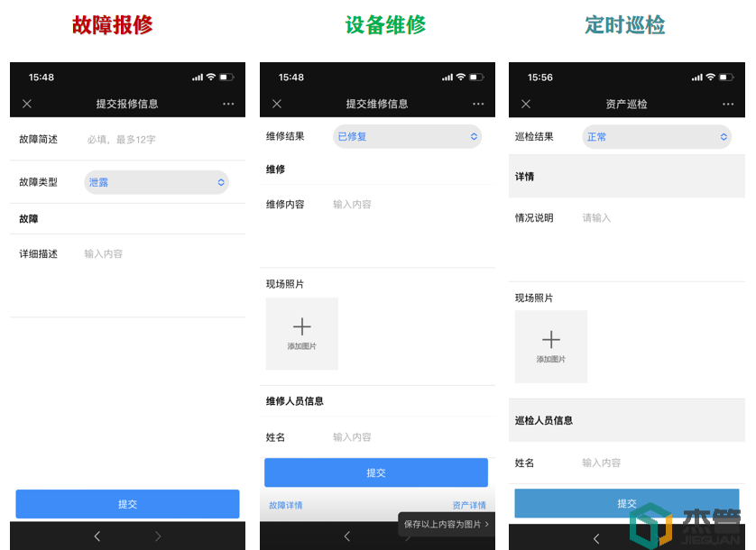Image resolution: width=756 pixels, height=550 pixels.
Task: Click the 定时巡检 heading
Action: pyautogui.click(x=625, y=25)
